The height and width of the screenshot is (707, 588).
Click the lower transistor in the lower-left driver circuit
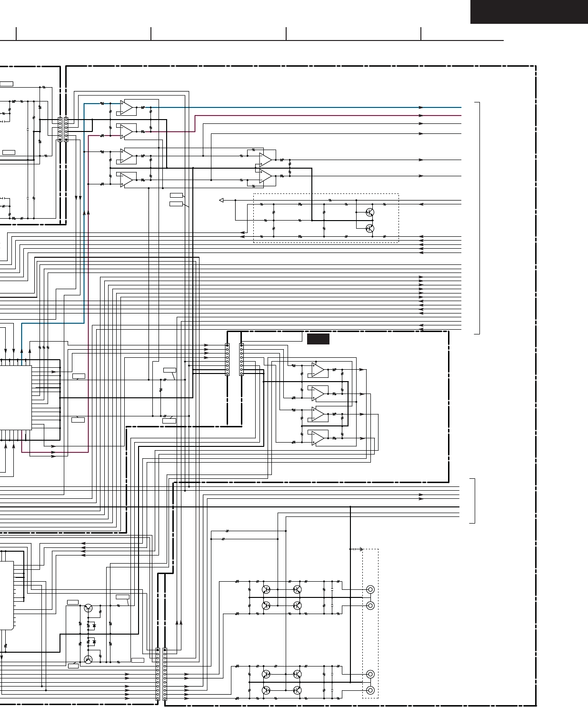click(88, 659)
